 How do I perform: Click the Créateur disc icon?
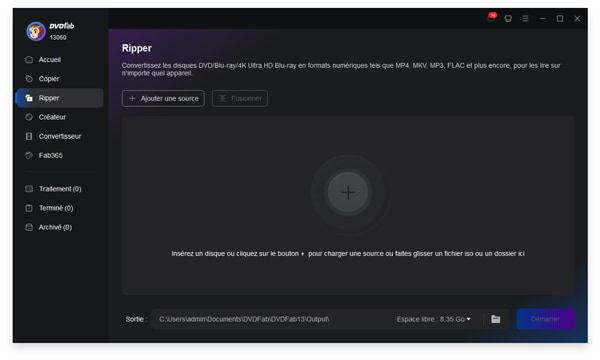[29, 117]
